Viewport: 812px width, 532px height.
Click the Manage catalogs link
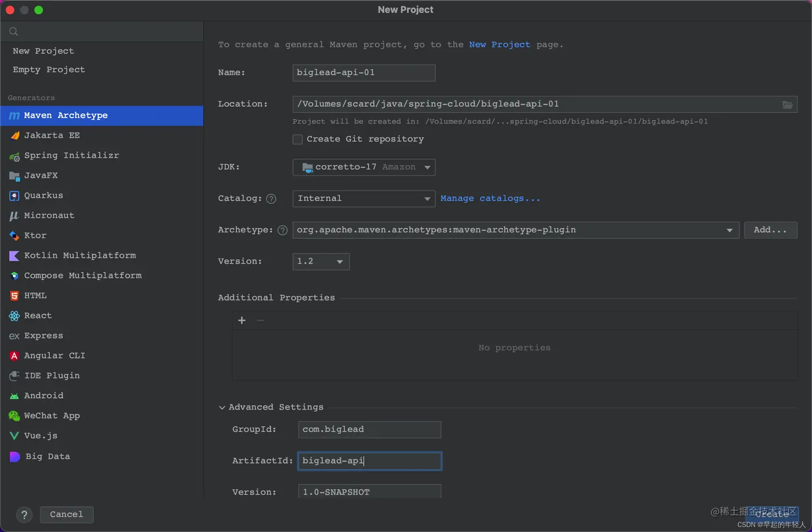click(490, 199)
